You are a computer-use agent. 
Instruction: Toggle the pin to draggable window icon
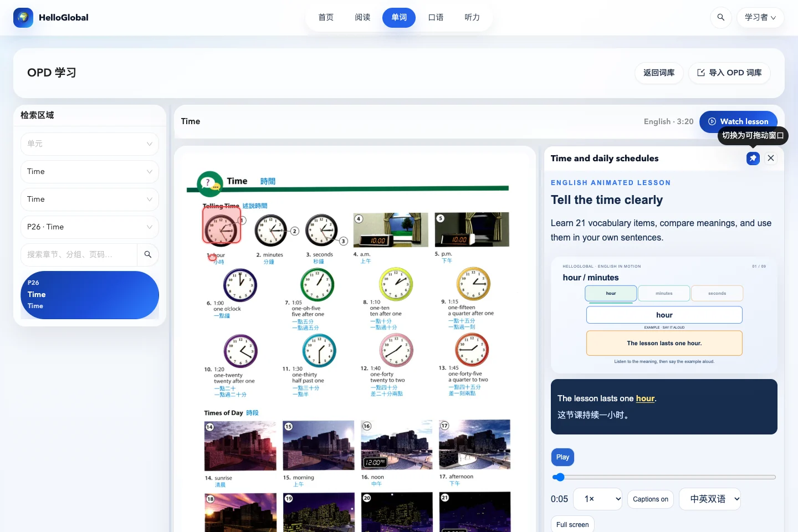[x=753, y=158]
